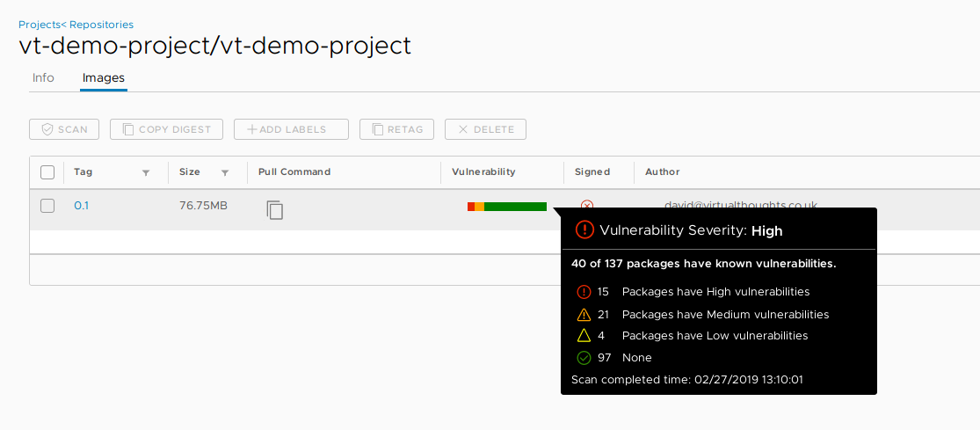Click the Retag button
The width and height of the screenshot is (980, 430).
pos(397,129)
